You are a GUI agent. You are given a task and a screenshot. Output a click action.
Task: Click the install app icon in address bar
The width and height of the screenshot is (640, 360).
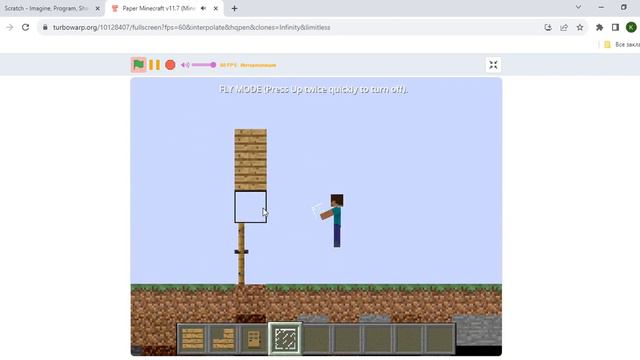click(548, 27)
